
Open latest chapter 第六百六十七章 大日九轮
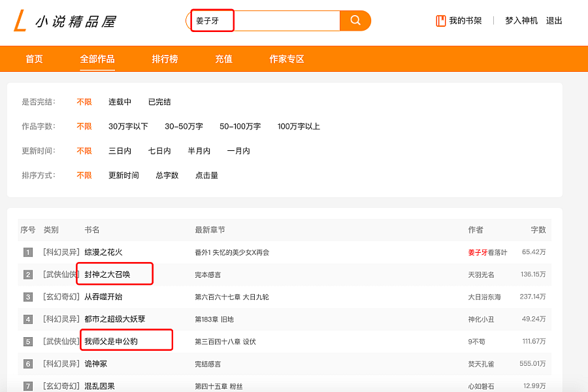pyautogui.click(x=232, y=297)
